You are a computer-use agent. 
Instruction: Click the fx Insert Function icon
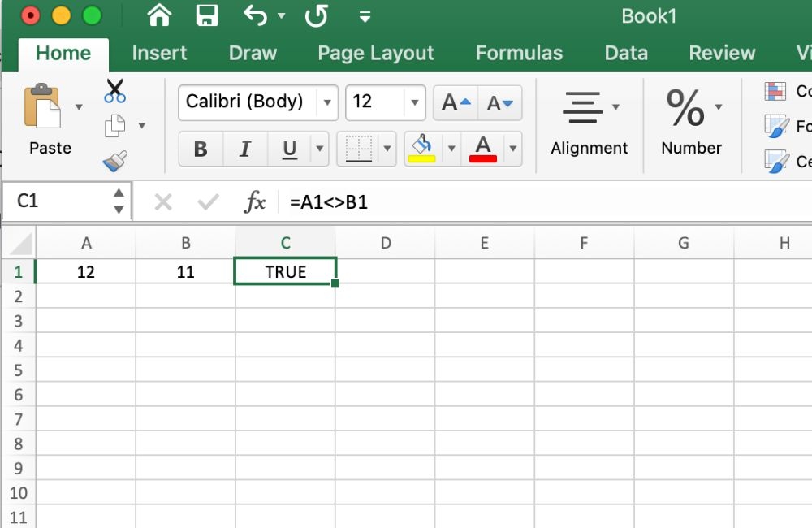[x=257, y=202]
